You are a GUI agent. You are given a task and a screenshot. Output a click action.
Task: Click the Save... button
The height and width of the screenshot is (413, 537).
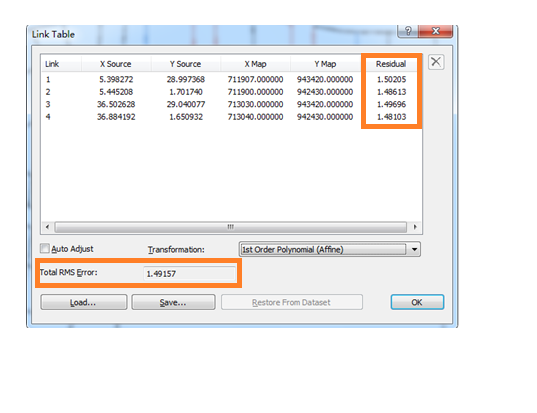pyautogui.click(x=173, y=302)
